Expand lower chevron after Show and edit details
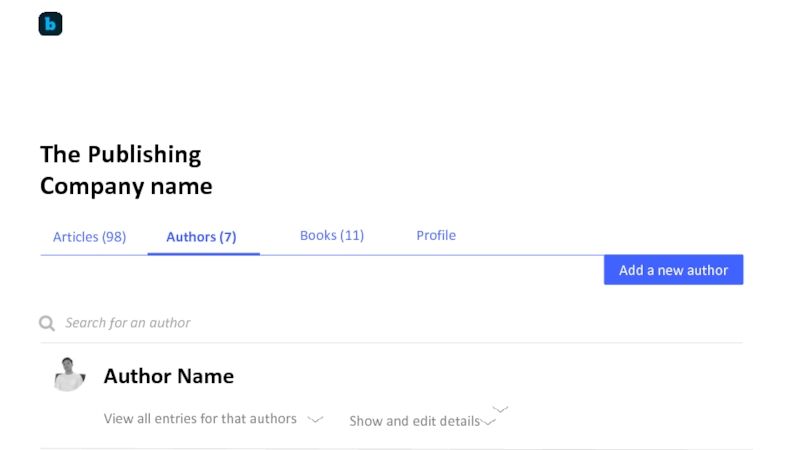Image resolution: width=800 pixels, height=450 pixels. pyautogui.click(x=488, y=423)
